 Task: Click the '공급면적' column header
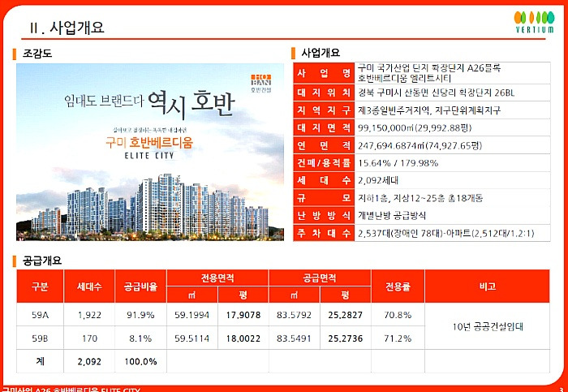coord(320,278)
